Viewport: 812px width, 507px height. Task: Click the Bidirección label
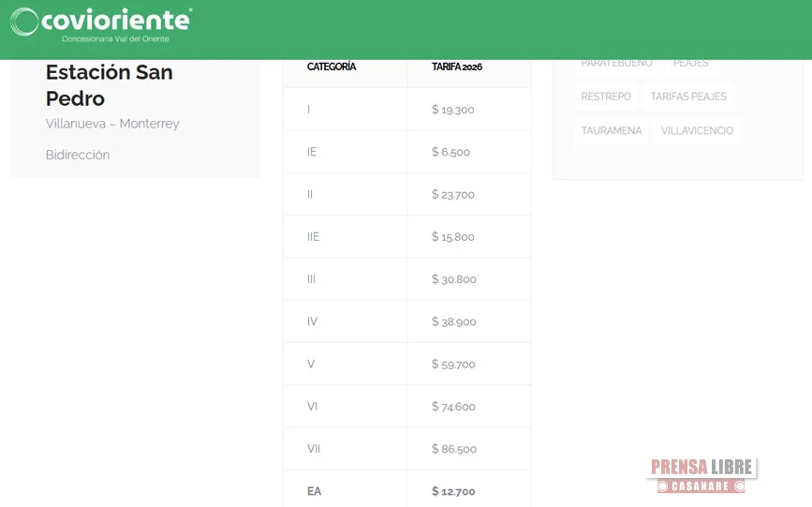78,155
